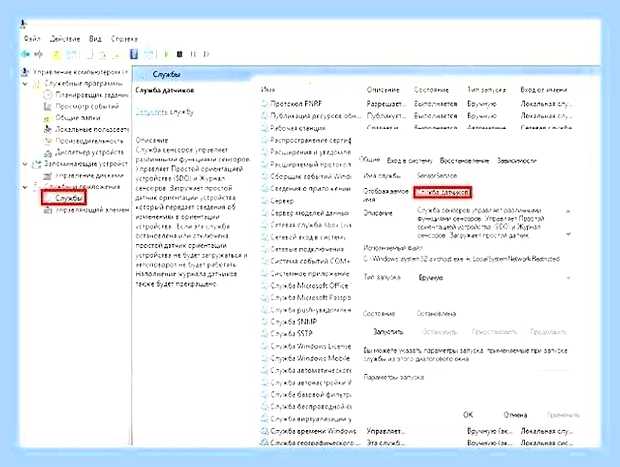The width and height of the screenshot is (620, 467).
Task: Switch to the Зависимости tab
Action: [516, 161]
